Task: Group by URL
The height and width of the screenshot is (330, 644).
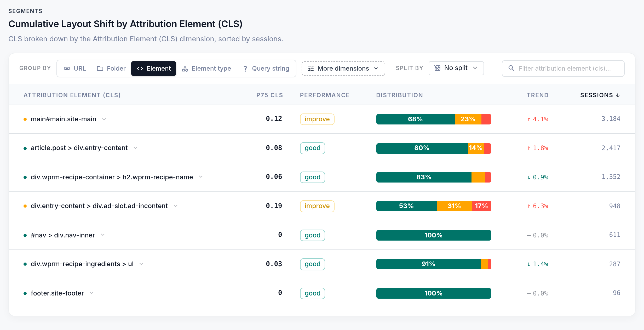Action: point(75,69)
